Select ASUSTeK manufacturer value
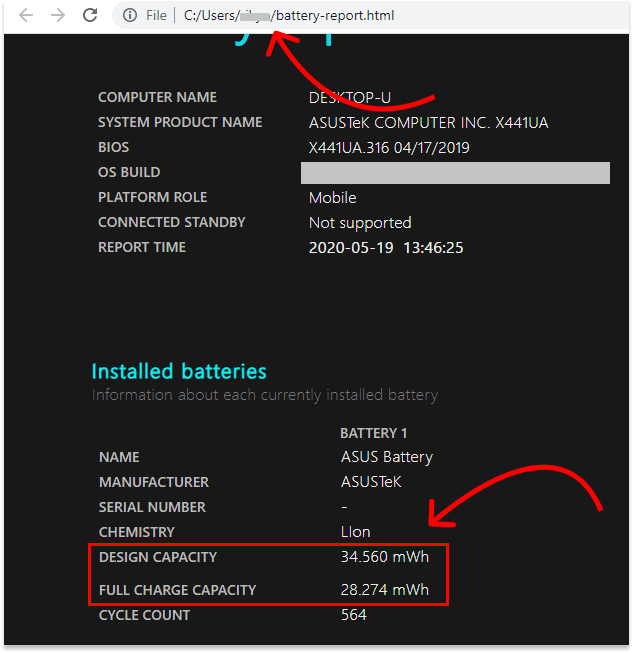633x653 pixels. [x=371, y=482]
